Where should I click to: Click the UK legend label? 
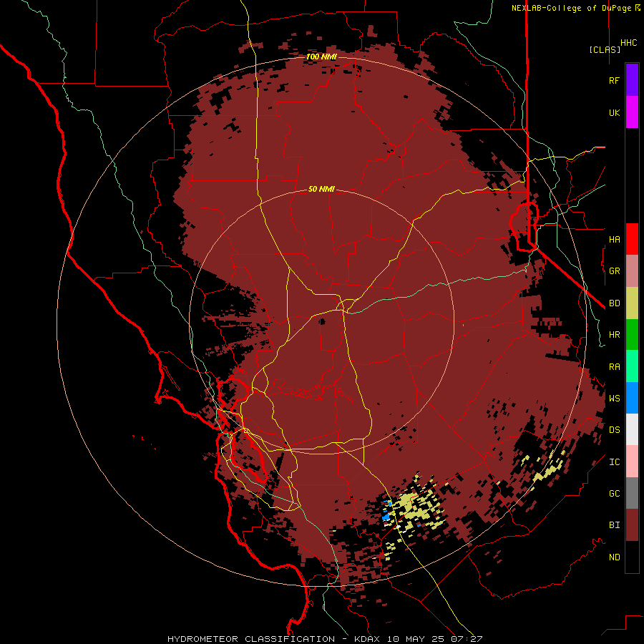[x=614, y=112]
